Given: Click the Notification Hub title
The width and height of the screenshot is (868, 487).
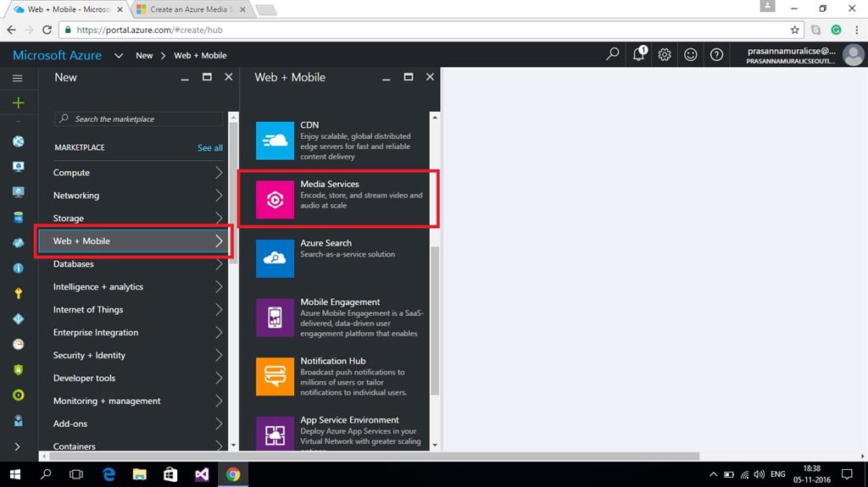Looking at the screenshot, I should [332, 361].
